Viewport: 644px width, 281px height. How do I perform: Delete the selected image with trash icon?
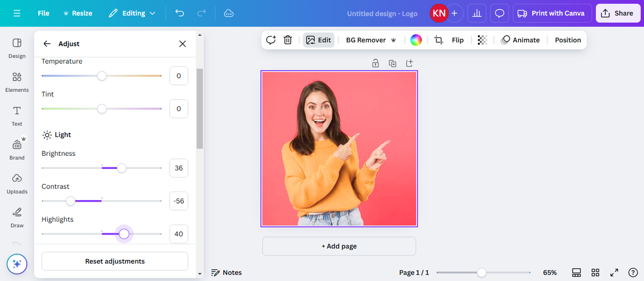click(x=288, y=40)
